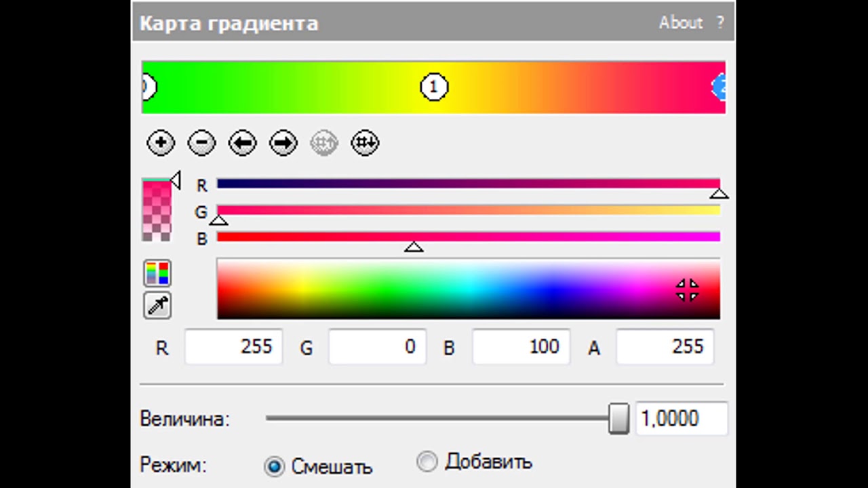Click the R value input field
Image resolution: width=868 pixels, height=488 pixels.
coord(233,347)
